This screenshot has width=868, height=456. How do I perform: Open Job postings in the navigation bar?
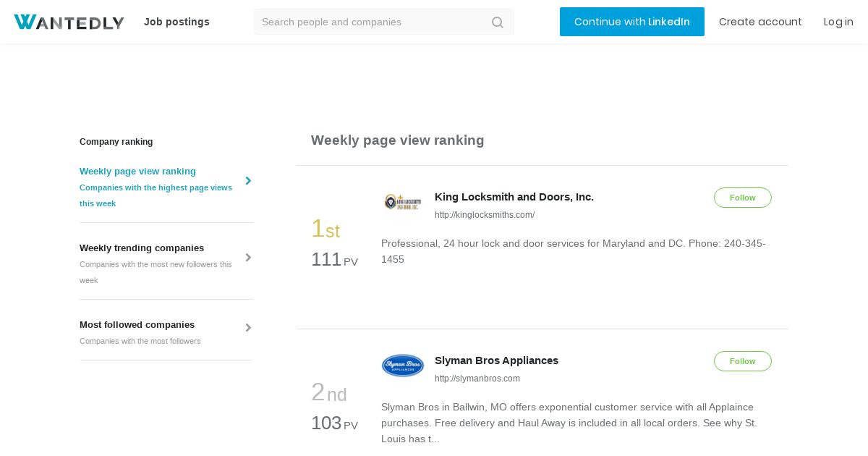click(176, 22)
